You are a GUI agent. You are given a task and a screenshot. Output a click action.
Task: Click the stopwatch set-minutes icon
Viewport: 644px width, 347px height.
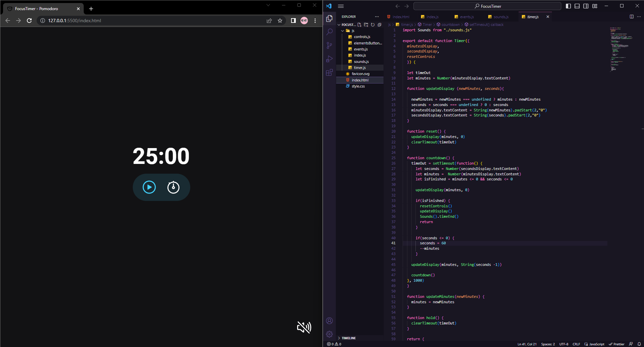173,187
